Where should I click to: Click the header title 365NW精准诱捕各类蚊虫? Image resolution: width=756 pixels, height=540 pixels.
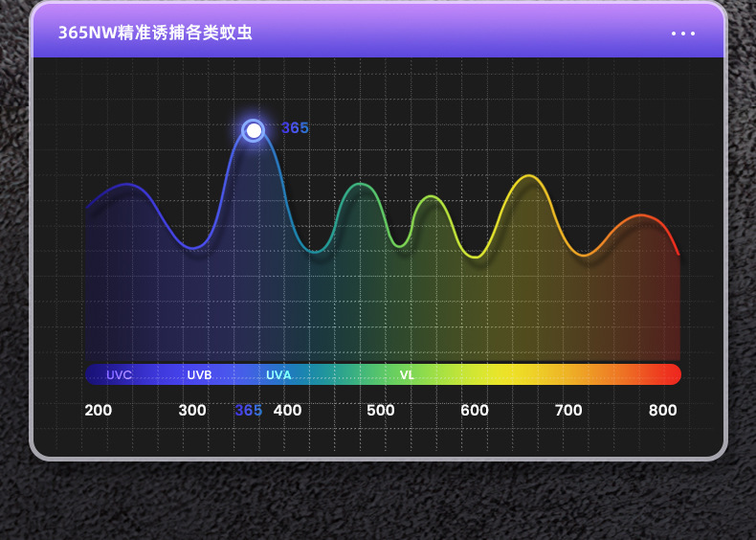click(155, 33)
